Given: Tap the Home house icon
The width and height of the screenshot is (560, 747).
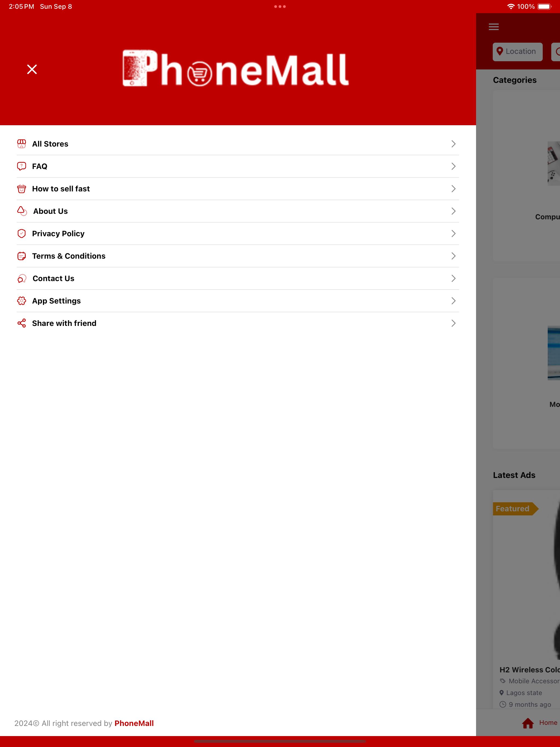Looking at the screenshot, I should [527, 723].
